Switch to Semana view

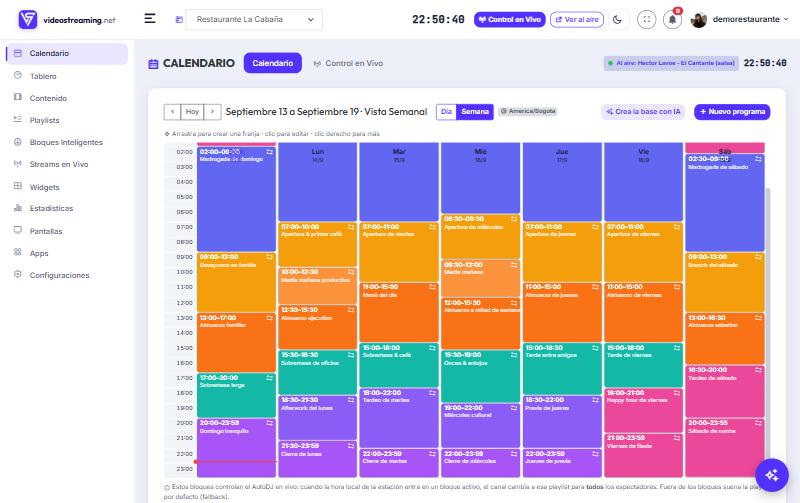475,112
